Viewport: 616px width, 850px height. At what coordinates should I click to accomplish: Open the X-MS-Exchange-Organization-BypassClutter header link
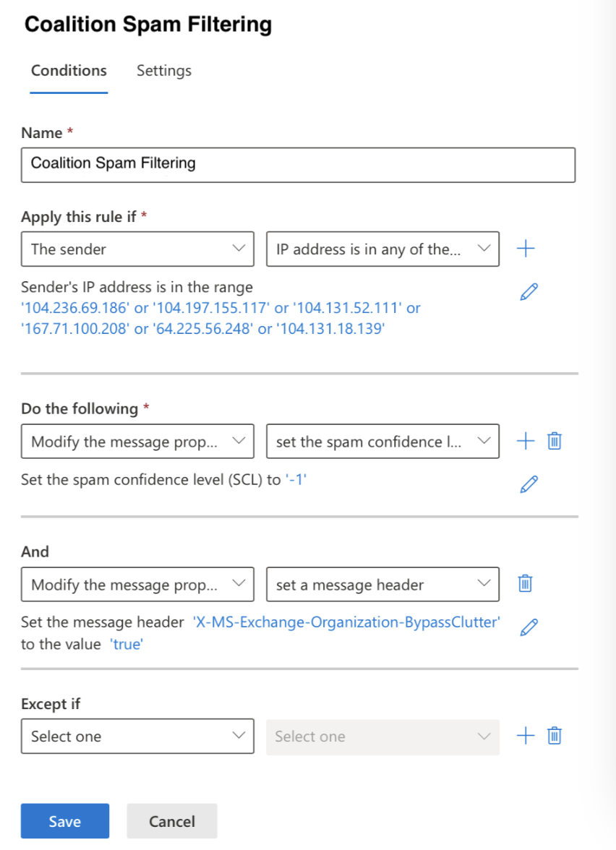tap(346, 622)
